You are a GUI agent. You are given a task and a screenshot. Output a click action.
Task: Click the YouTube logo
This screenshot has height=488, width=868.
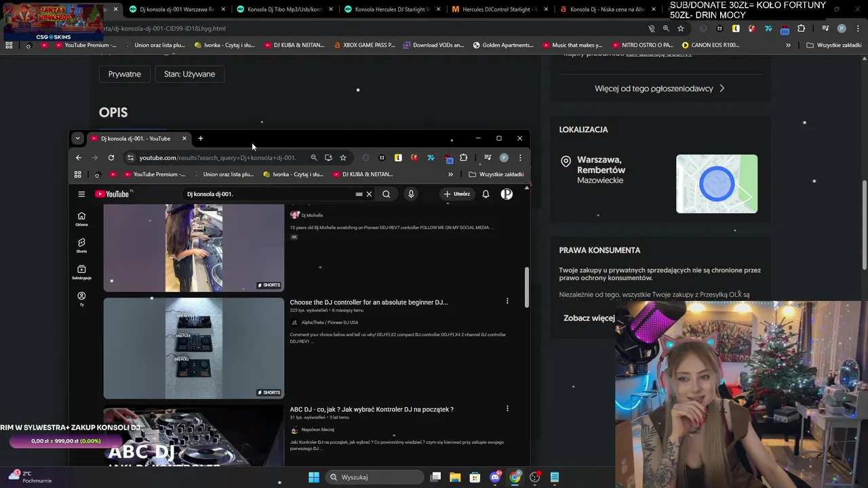[x=113, y=194]
